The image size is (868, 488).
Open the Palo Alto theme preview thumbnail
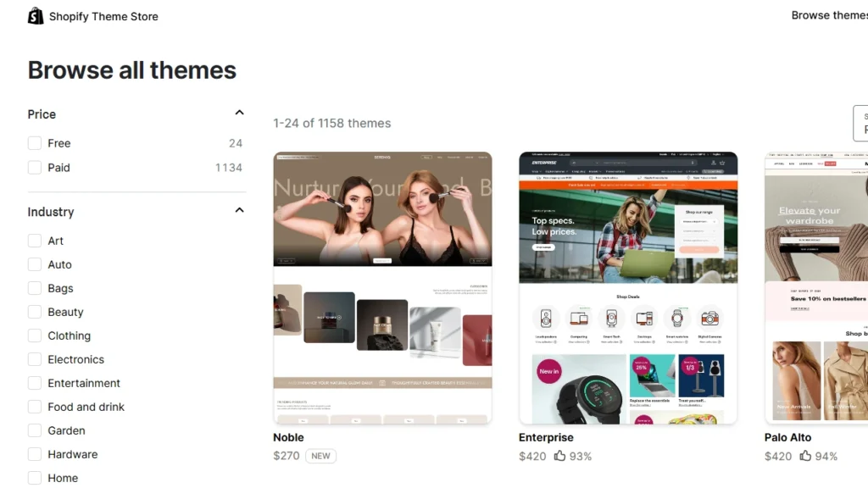(816, 288)
